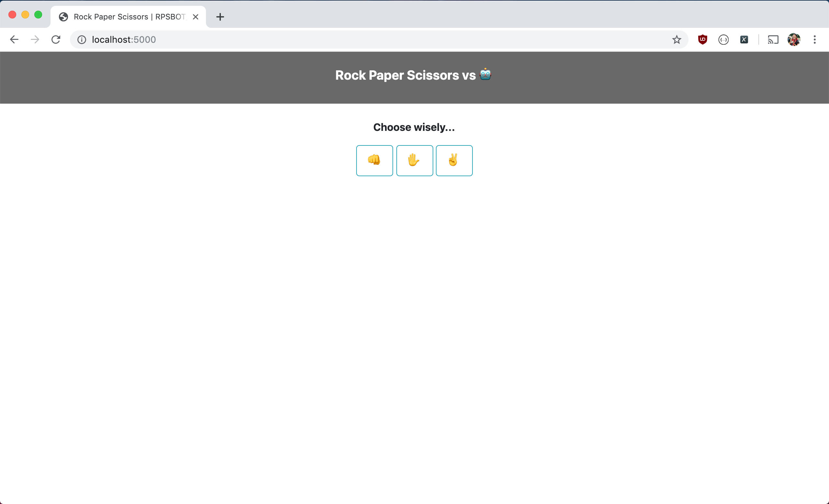Open the uBlock Origin extension
The image size is (829, 504).
tap(702, 40)
